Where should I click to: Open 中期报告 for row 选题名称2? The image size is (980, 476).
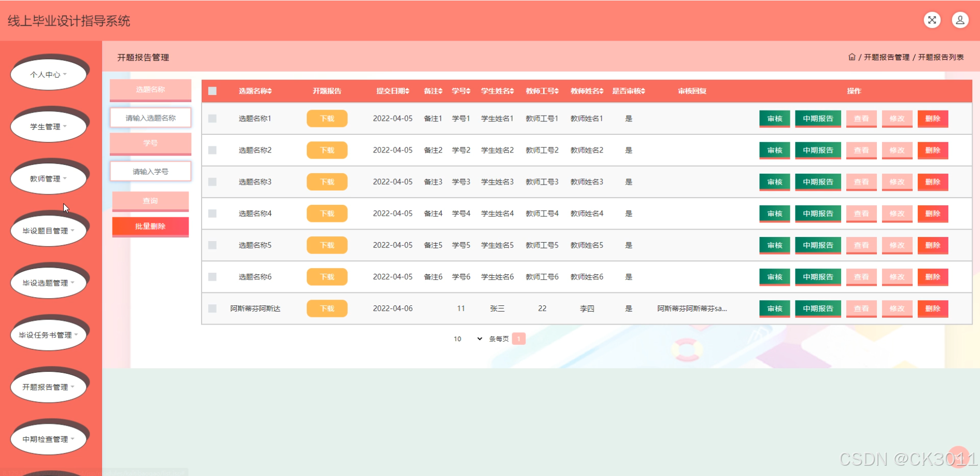[818, 150]
